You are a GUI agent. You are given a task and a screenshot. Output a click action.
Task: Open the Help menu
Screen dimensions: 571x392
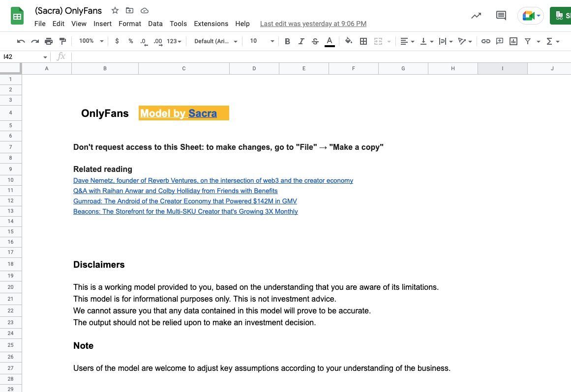pos(242,24)
